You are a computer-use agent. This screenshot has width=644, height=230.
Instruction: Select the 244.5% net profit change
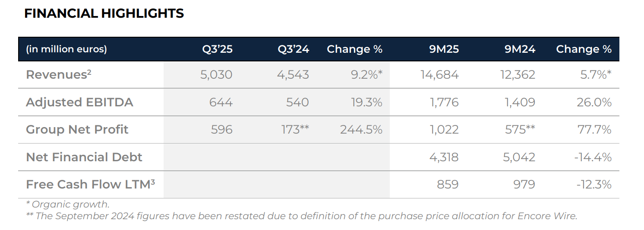point(361,130)
